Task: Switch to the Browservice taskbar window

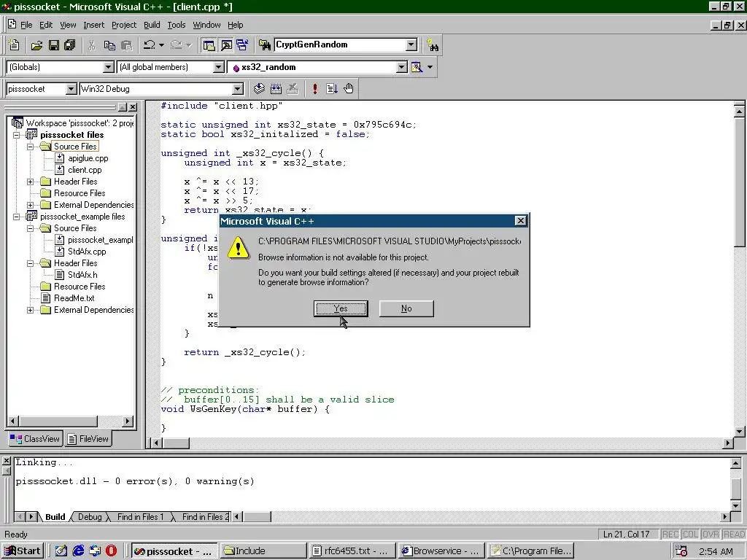Action: (441, 551)
